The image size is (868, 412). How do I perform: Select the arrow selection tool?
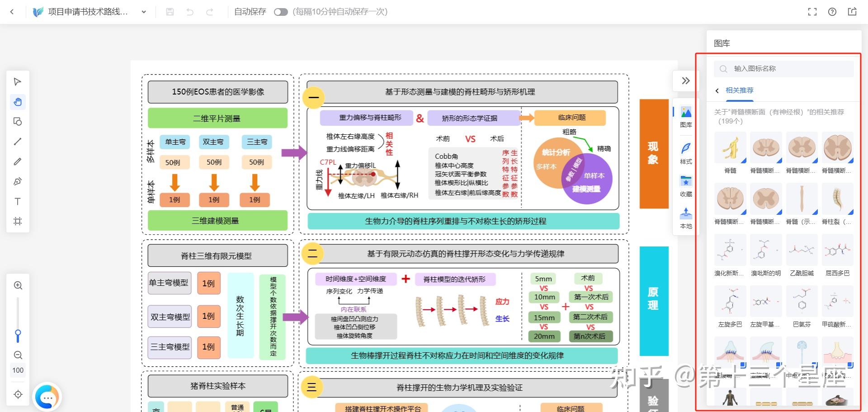pos(18,81)
